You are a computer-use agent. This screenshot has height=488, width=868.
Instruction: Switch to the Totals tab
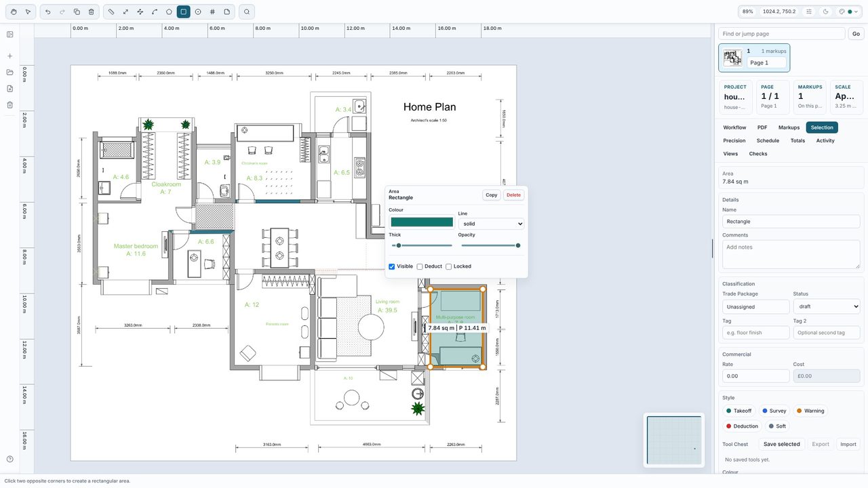(797, 141)
